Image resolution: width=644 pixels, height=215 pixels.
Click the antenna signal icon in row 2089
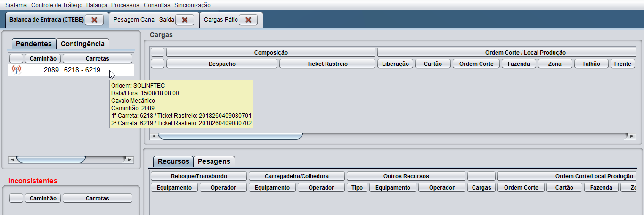pyautogui.click(x=16, y=70)
